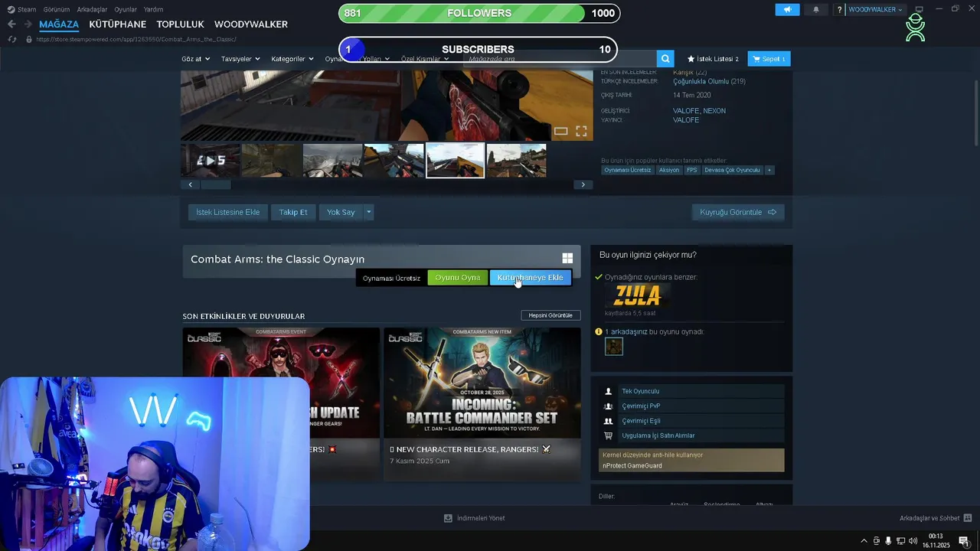
Task: Open the Görünüm menu
Action: point(57,9)
